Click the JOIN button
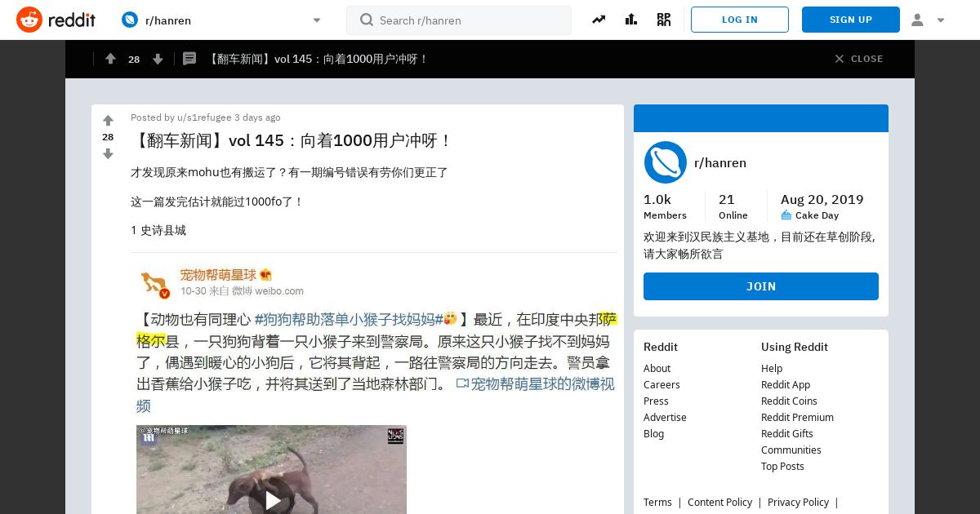This screenshot has width=980, height=514. tap(761, 286)
